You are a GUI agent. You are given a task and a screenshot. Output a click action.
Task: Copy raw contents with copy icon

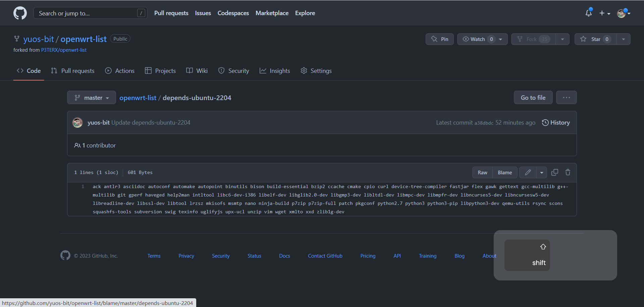coord(555,172)
